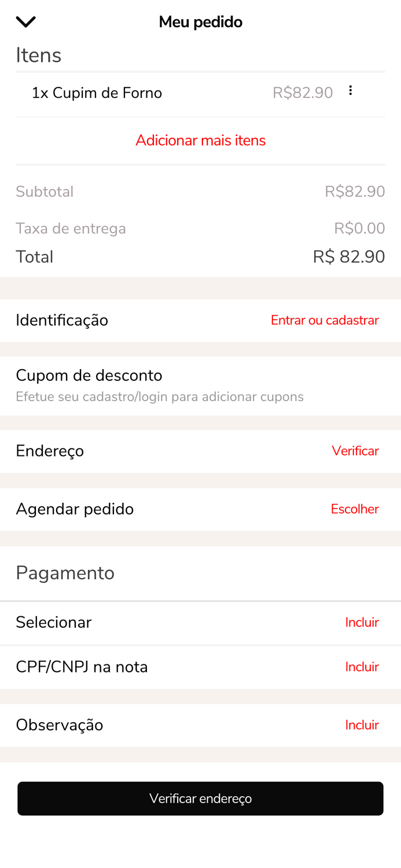Select the Subtotal row
The height and width of the screenshot is (868, 401).
click(45, 191)
